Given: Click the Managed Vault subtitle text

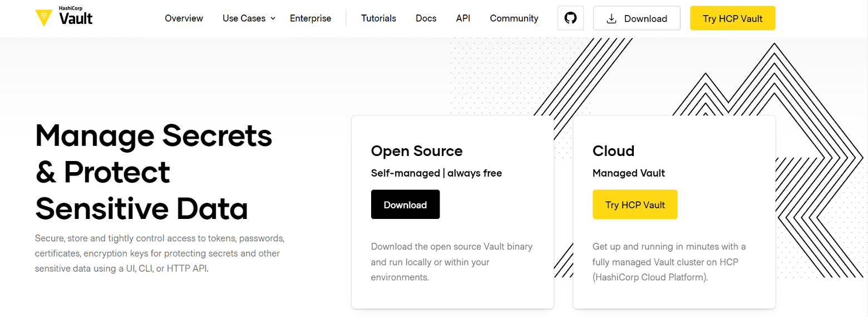Looking at the screenshot, I should pyautogui.click(x=628, y=173).
